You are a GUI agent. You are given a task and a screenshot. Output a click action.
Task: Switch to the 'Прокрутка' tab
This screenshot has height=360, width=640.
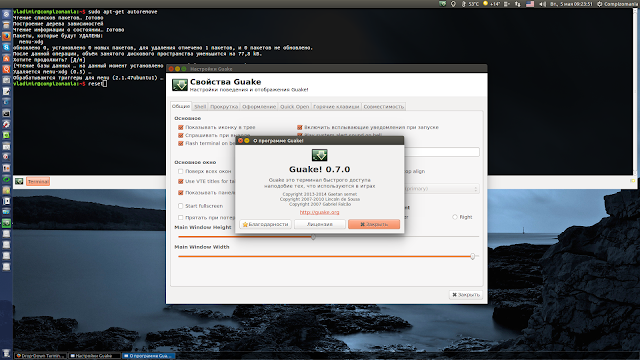coord(224,107)
